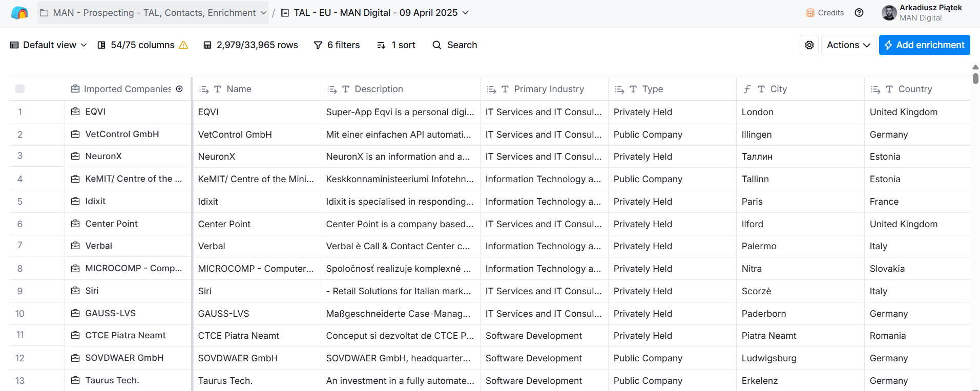Click the 'KeMIT/ Centre of the Mini...' name cell
Screen dimensions: 980x391
(x=257, y=179)
